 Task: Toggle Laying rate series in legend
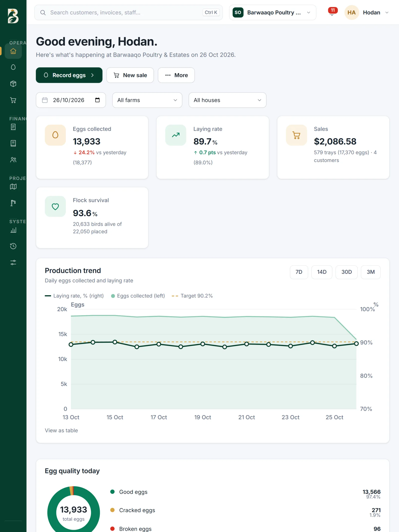tap(74, 296)
